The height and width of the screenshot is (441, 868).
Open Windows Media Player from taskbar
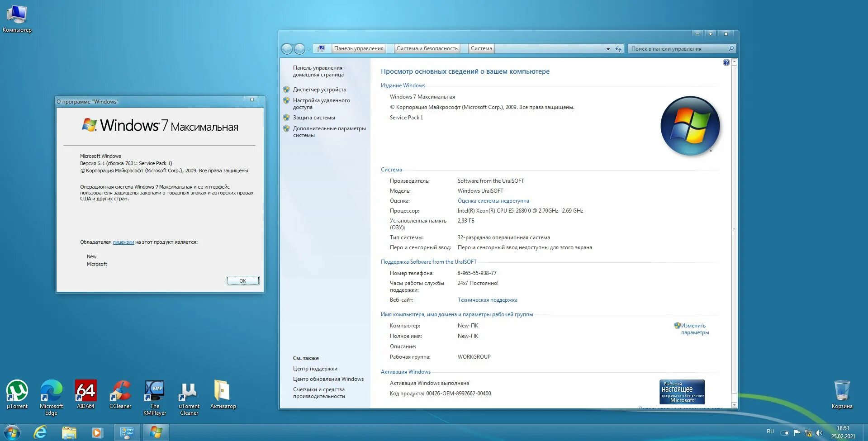[x=97, y=432]
